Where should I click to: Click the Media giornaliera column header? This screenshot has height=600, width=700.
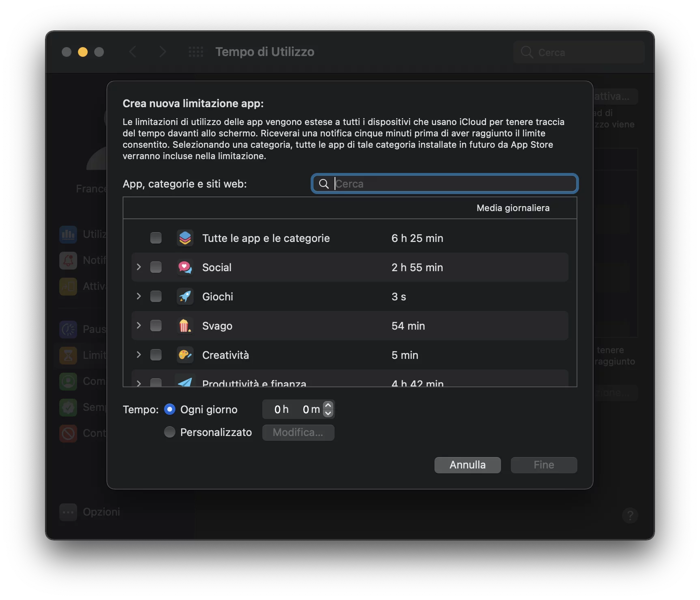pyautogui.click(x=513, y=208)
